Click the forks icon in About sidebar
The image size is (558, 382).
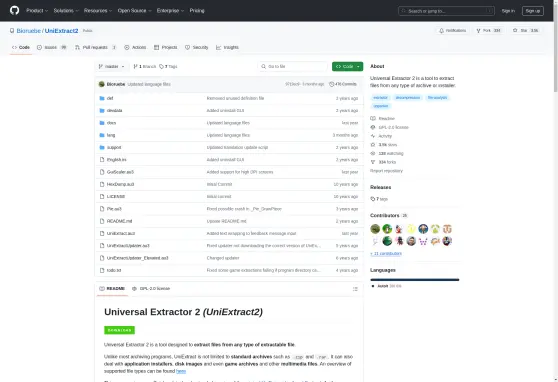[373, 162]
